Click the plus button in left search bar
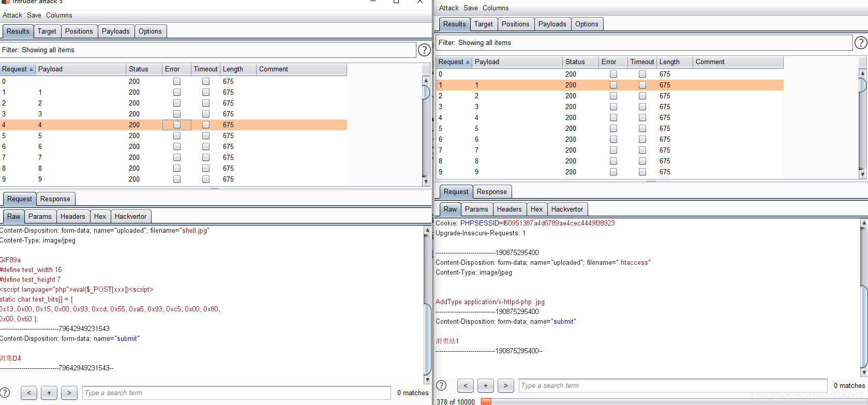The height and width of the screenshot is (405, 868). point(49,393)
